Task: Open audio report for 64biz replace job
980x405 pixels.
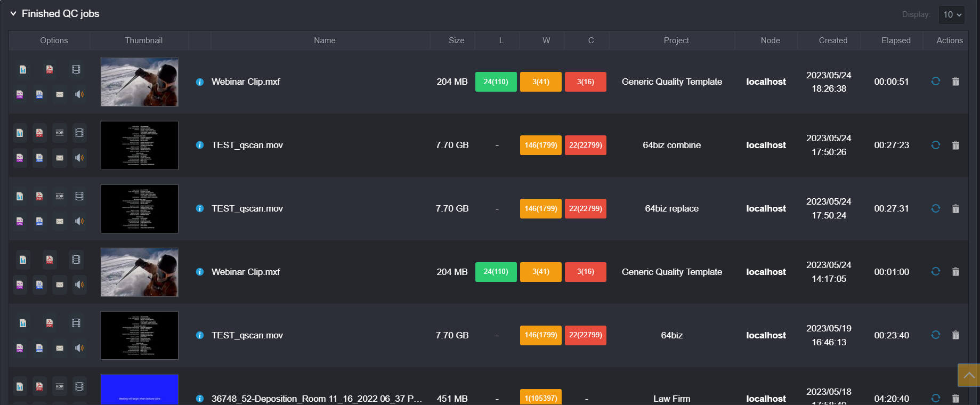Action: coord(79,221)
